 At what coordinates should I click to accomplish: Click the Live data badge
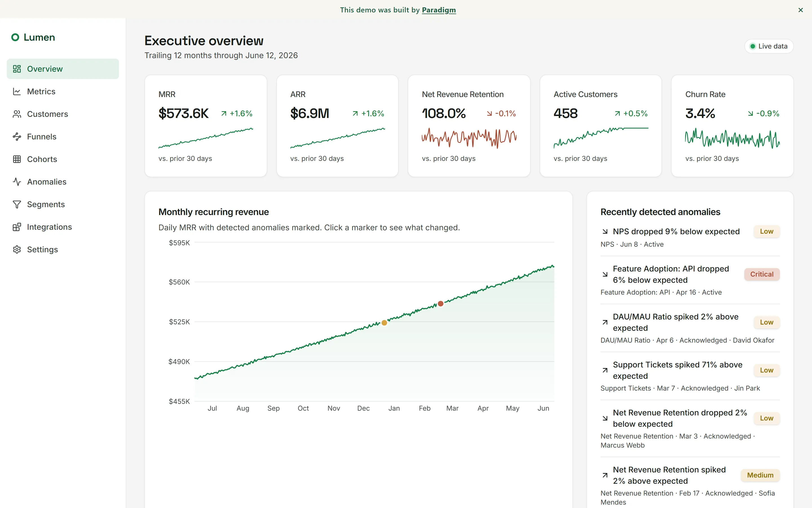(x=769, y=46)
